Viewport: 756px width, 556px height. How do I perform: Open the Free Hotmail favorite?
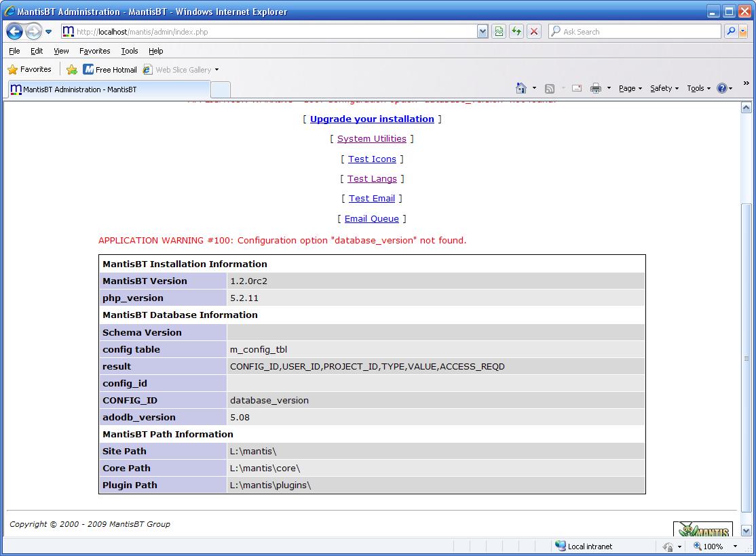pyautogui.click(x=111, y=69)
